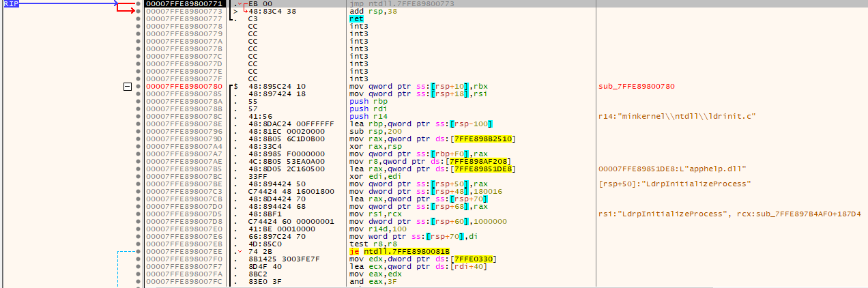This screenshot has width=868, height=288.
Task: Select opcode bytes 33FF
Action: 257,176
